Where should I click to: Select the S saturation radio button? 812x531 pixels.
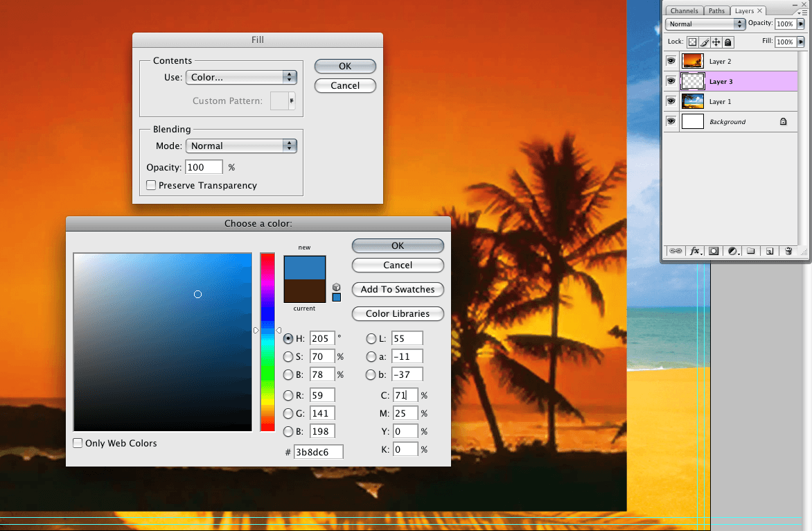[288, 356]
